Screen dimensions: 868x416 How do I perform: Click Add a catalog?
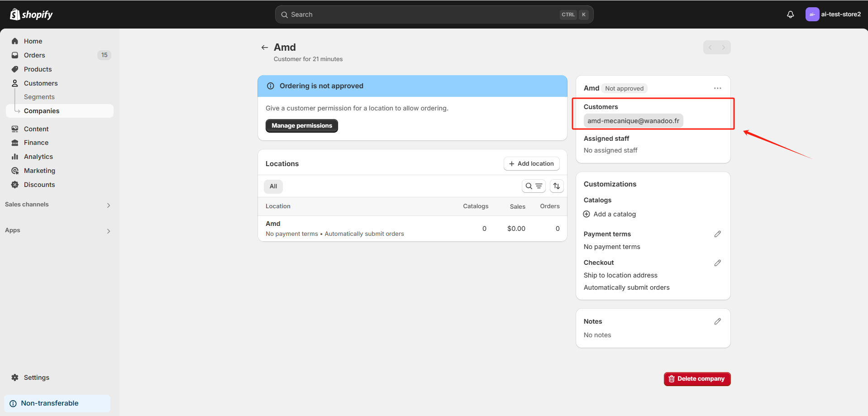tap(615, 214)
